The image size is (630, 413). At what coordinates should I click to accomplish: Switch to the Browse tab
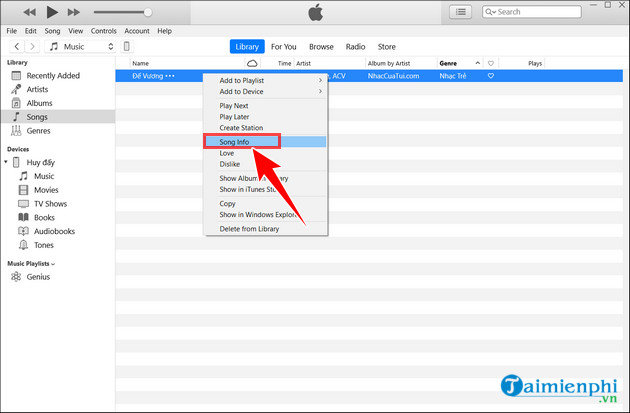click(321, 47)
